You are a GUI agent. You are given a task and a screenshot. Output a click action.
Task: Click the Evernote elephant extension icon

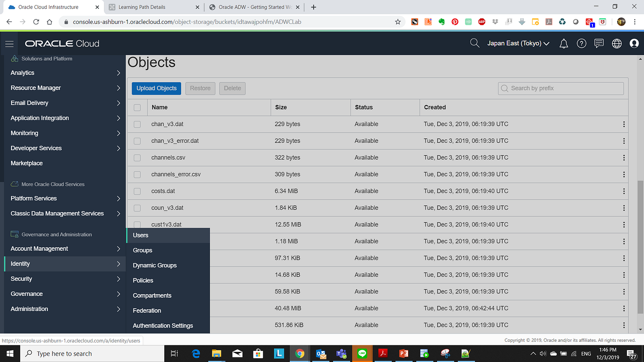click(x=442, y=22)
